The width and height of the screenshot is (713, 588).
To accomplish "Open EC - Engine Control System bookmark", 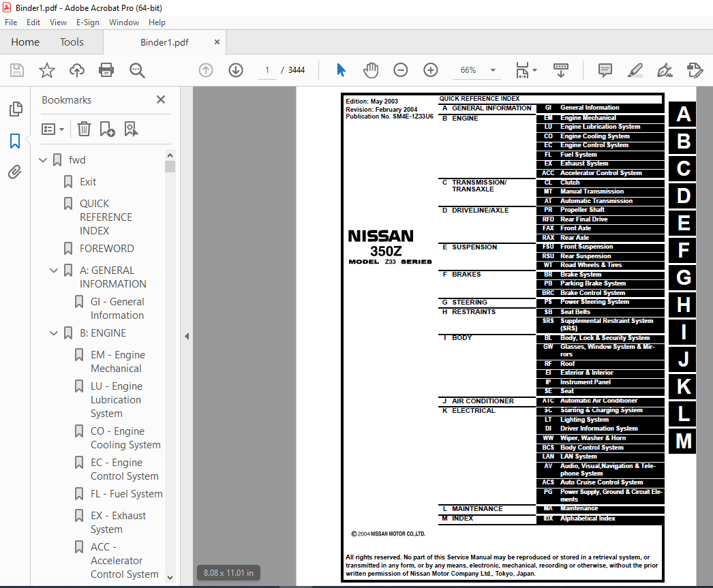I will tap(125, 469).
